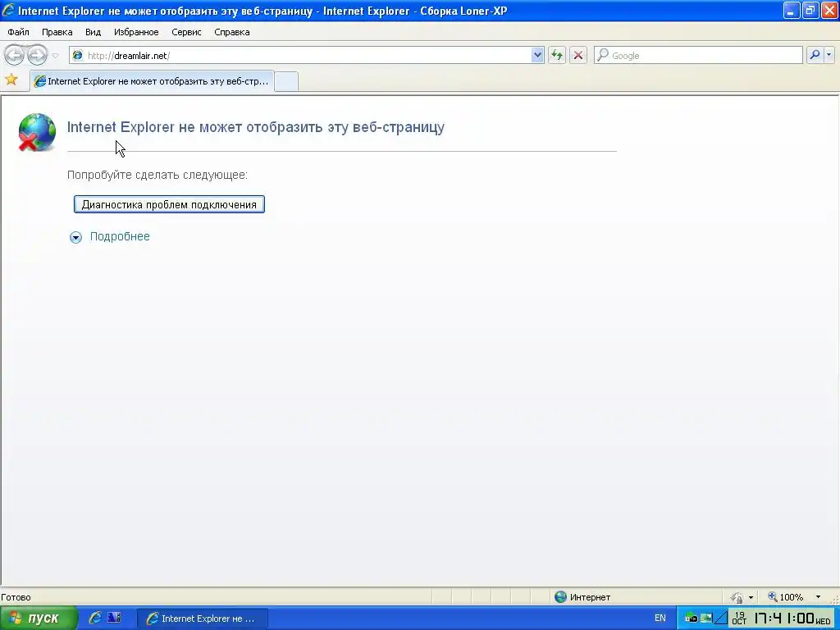Open the Файл menu
The height and width of the screenshot is (630, 840).
tap(19, 32)
